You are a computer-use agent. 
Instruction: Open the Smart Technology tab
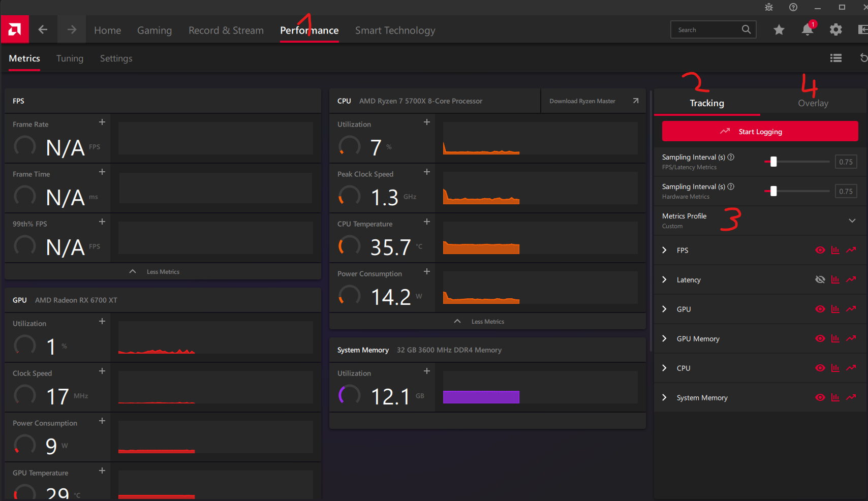pyautogui.click(x=395, y=30)
